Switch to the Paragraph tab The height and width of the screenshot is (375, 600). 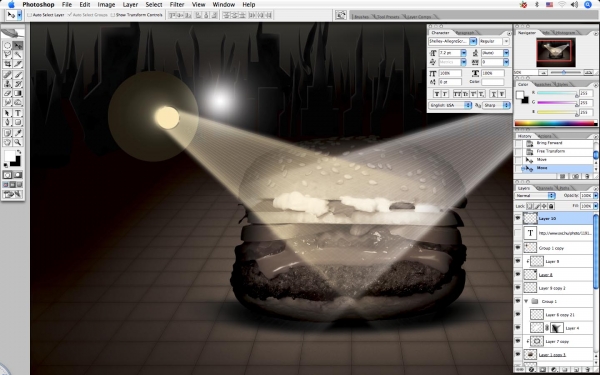click(x=465, y=33)
